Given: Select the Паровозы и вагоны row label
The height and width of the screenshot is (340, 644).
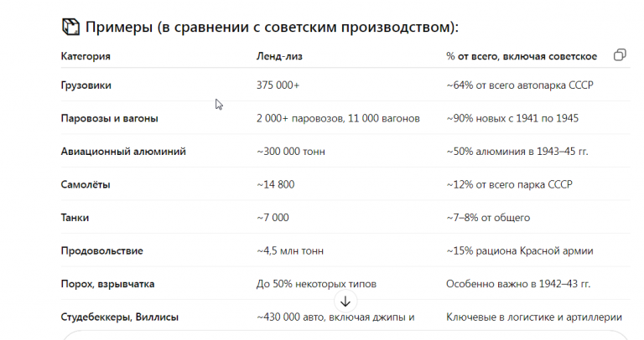Looking at the screenshot, I should pos(109,119).
